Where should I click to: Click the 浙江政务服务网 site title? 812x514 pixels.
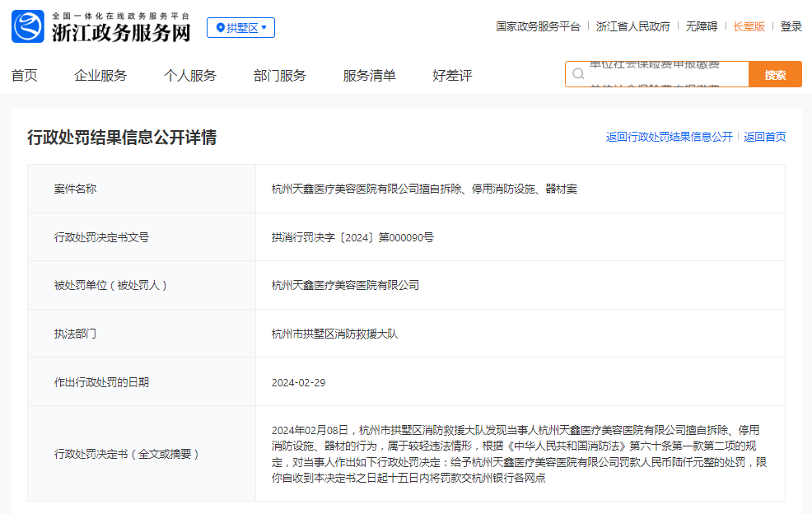[121, 33]
